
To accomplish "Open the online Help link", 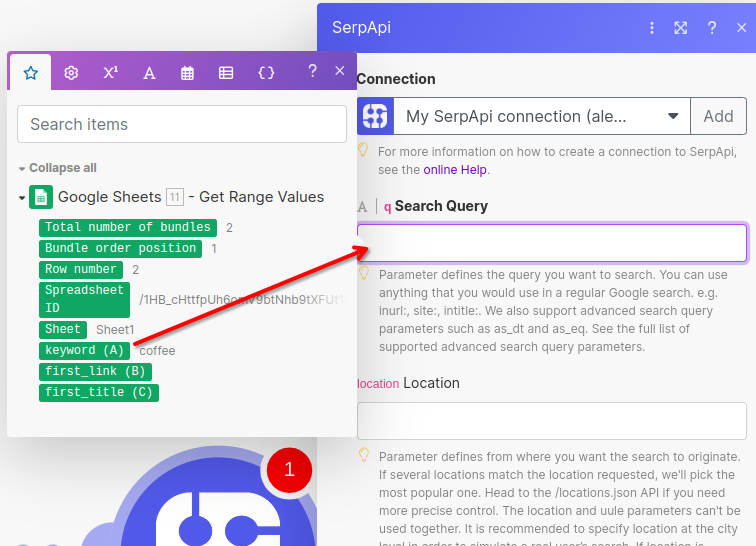I will click(x=455, y=170).
